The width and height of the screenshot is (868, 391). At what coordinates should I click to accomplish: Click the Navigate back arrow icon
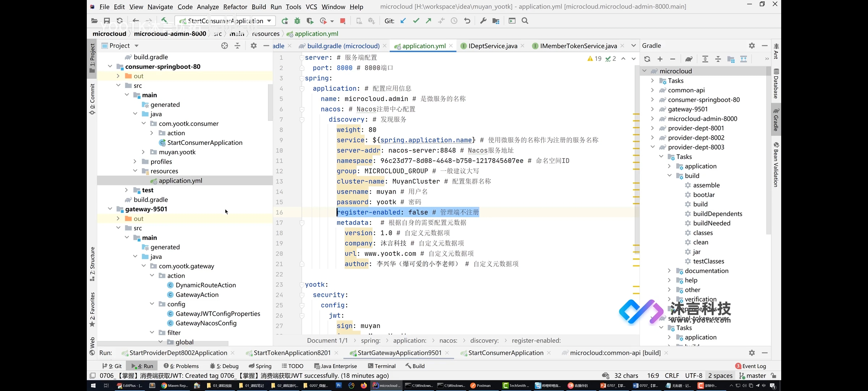[x=135, y=21]
